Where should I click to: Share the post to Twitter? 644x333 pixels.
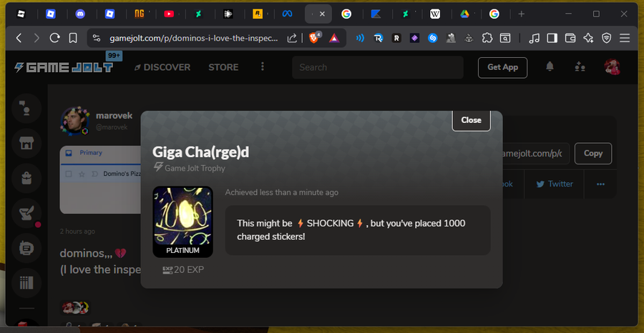[x=555, y=184]
